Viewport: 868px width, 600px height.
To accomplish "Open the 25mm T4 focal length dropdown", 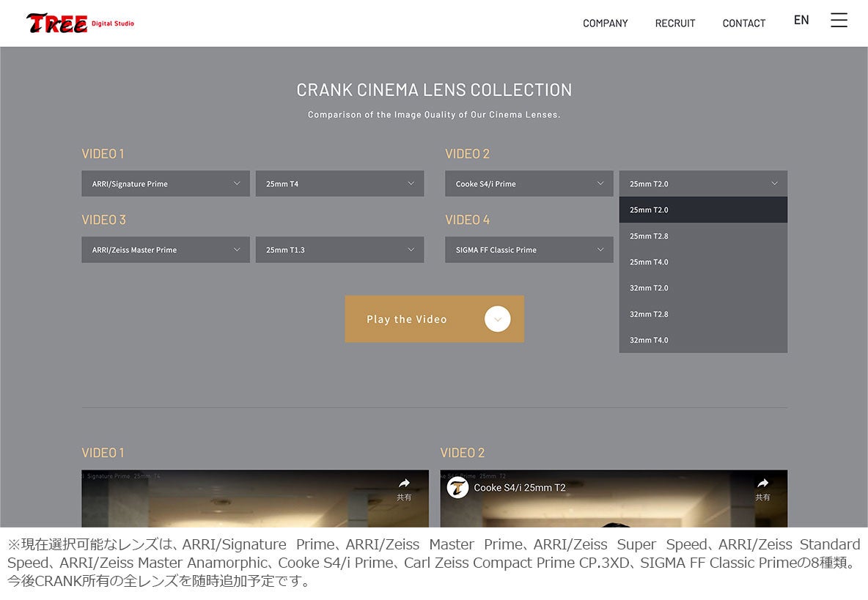I will pyautogui.click(x=340, y=184).
